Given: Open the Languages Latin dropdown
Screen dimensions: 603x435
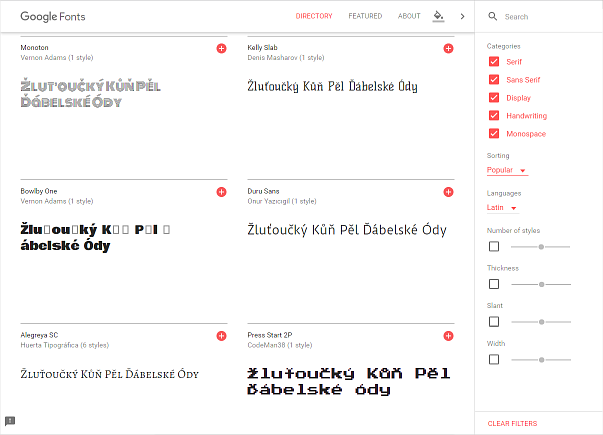Looking at the screenshot, I should (503, 208).
